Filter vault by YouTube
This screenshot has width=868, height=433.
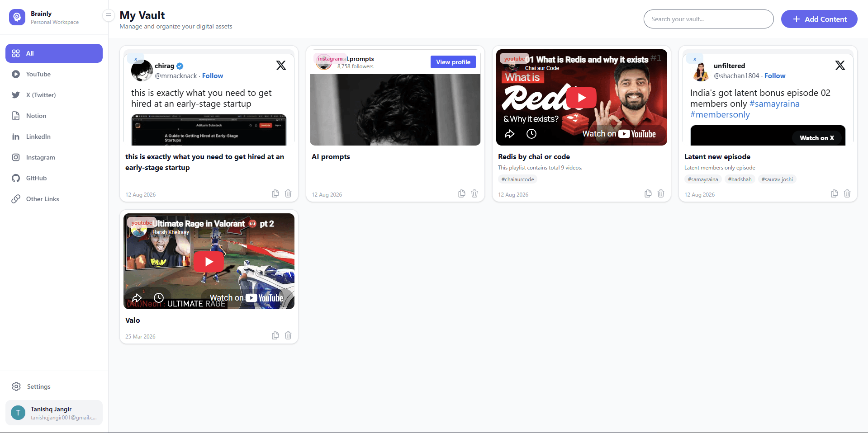[54, 74]
